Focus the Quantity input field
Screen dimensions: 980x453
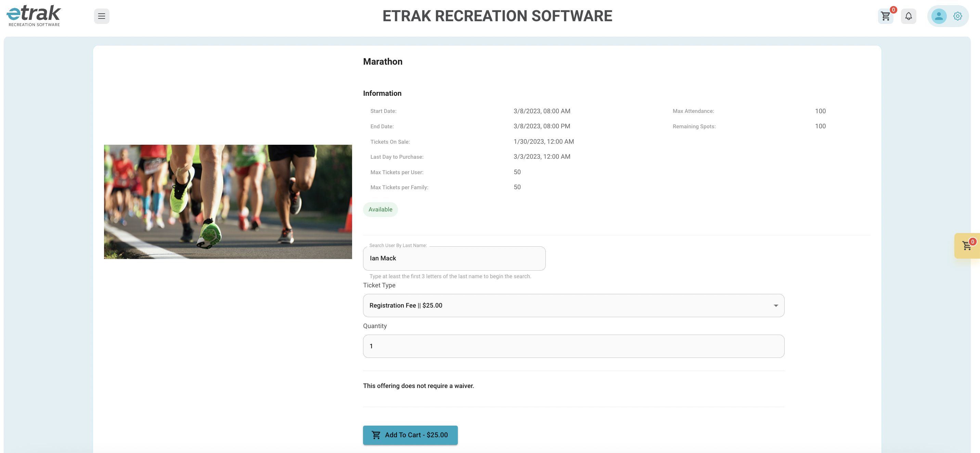[x=573, y=346]
